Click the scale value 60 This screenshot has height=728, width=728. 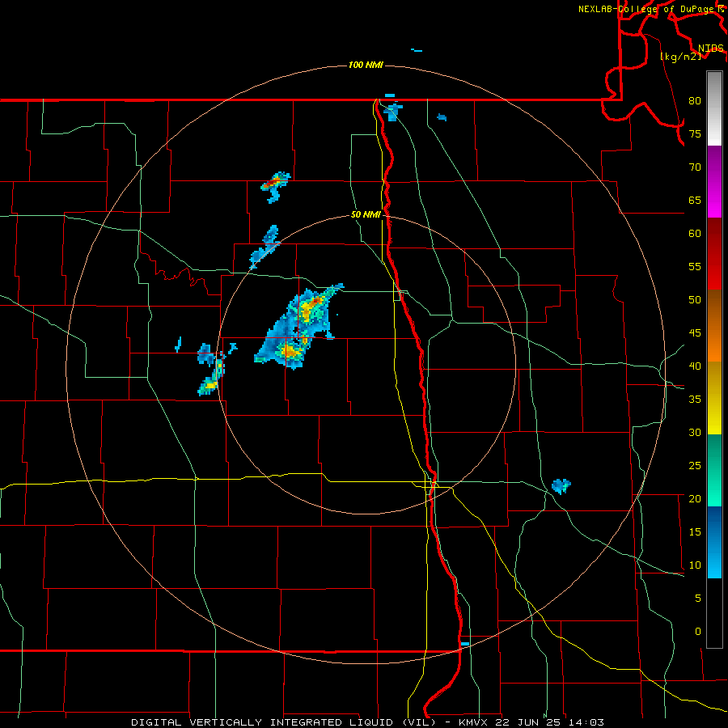point(695,234)
